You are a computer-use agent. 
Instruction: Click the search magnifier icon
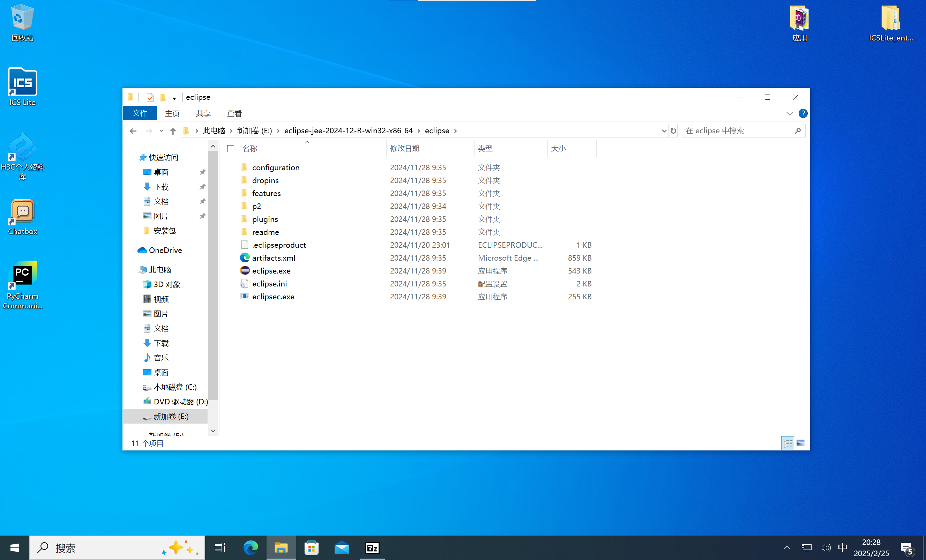click(x=798, y=131)
